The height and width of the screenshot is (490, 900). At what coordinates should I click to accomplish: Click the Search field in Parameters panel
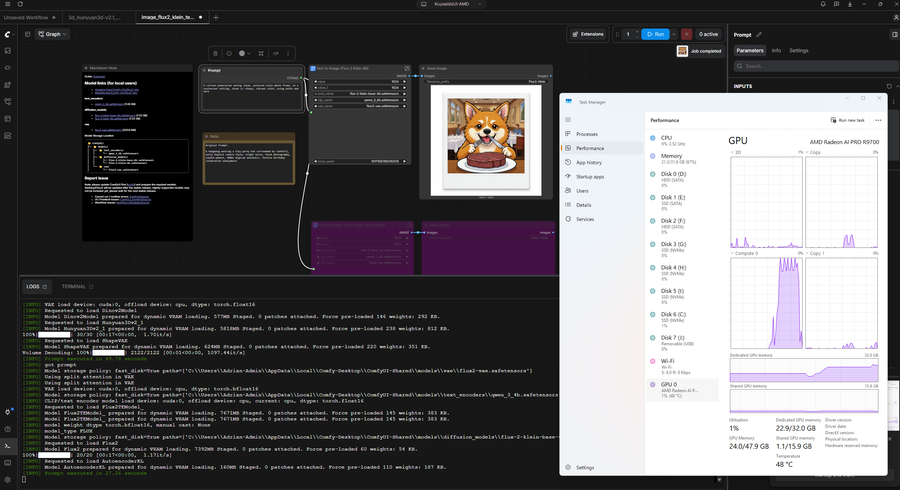tap(814, 66)
